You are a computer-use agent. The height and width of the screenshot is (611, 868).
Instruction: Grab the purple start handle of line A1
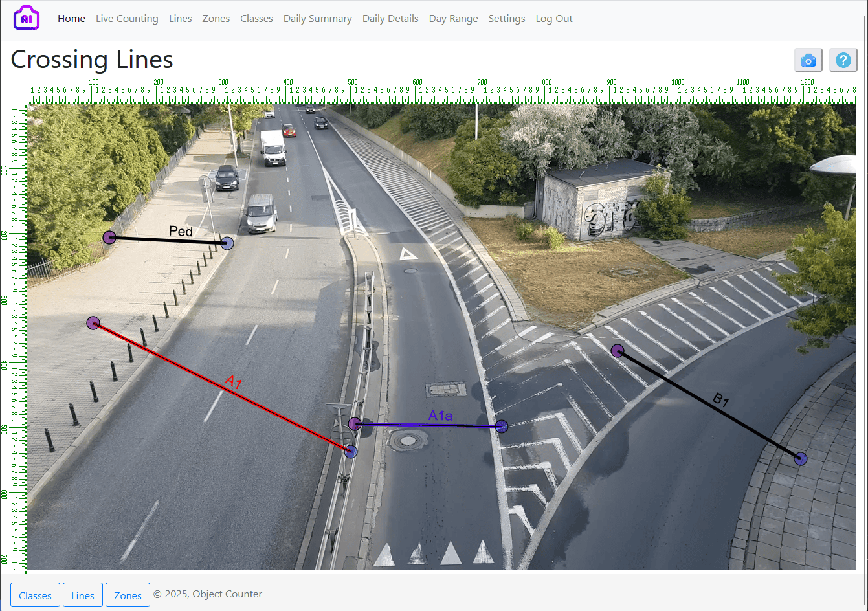[93, 323]
